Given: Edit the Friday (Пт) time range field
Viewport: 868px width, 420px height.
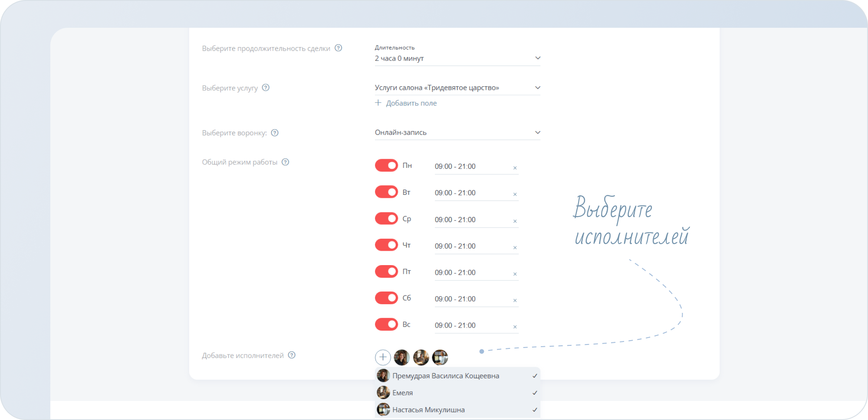Looking at the screenshot, I should [471, 272].
